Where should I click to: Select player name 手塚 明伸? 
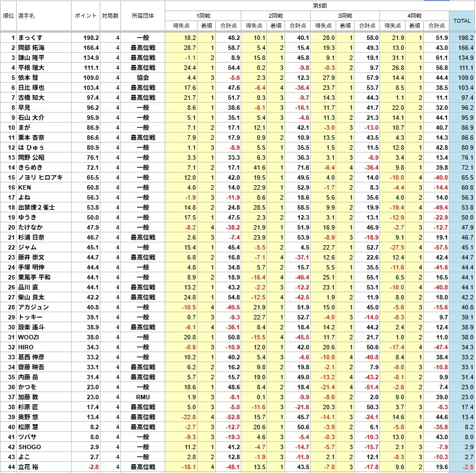[31, 267]
